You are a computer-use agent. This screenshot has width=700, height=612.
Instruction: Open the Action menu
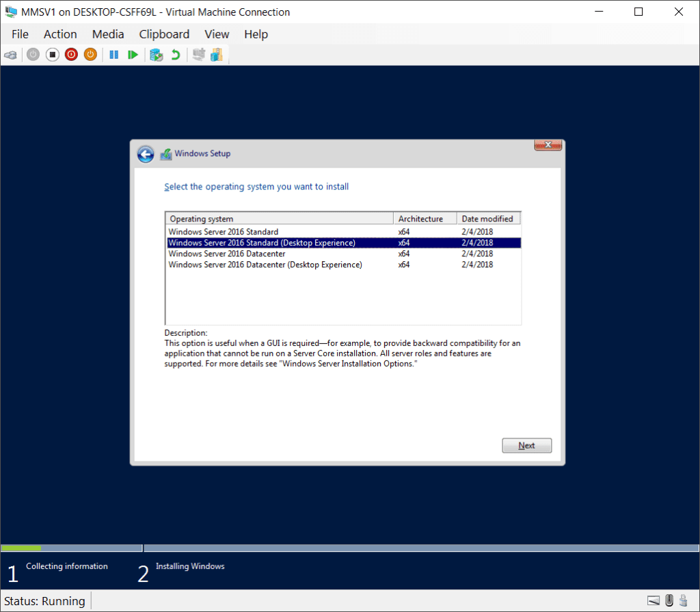coord(60,34)
